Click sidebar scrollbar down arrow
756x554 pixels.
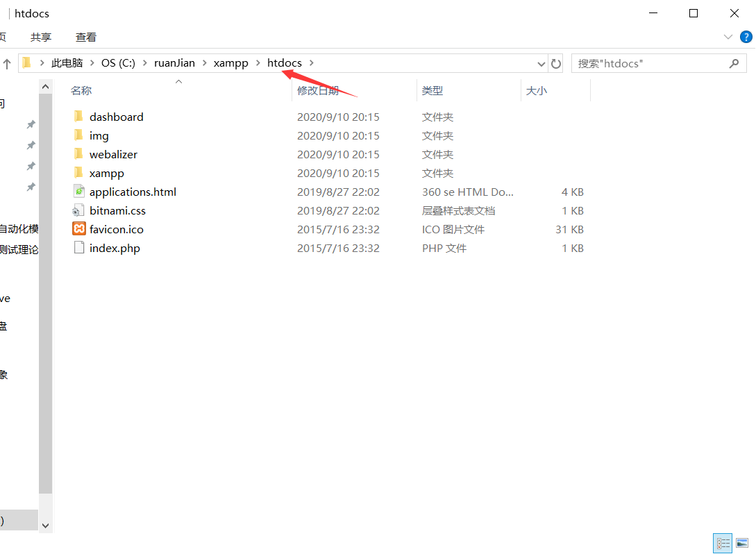(45, 526)
